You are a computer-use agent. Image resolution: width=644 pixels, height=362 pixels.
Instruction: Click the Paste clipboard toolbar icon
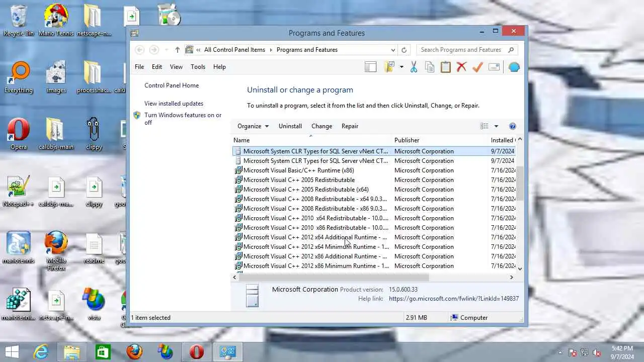[446, 67]
